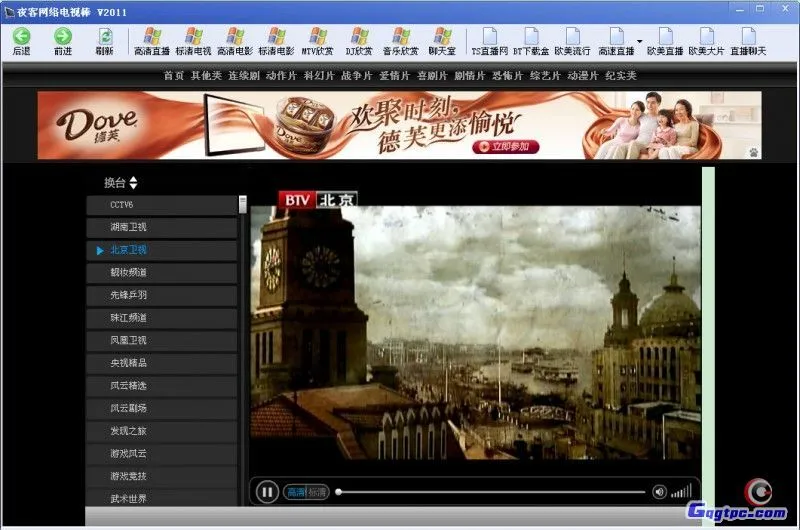
Task: Click the video playback area
Action: point(476,333)
